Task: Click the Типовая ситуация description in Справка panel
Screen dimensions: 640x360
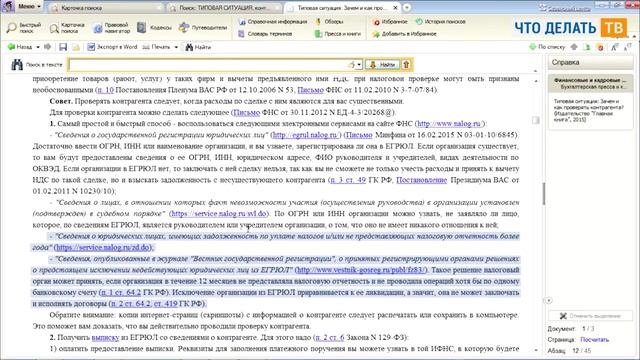Action: 588,110
